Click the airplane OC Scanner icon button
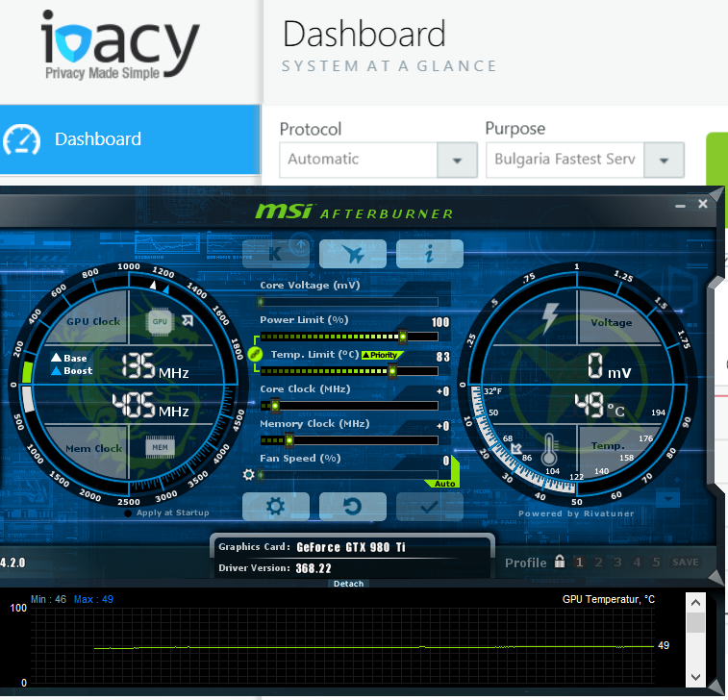Viewport: 728px width, 700px height. tap(353, 254)
